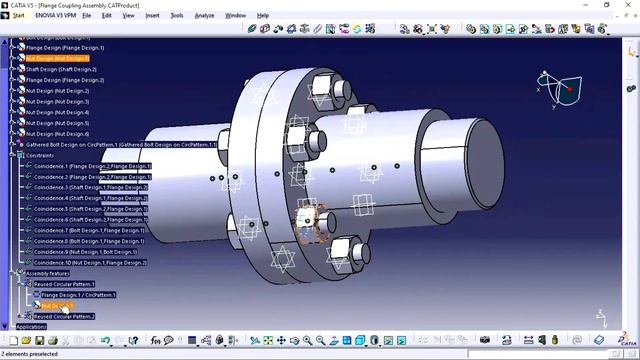640x360 pixels.
Task: Select Coincidence.7 (Bolt Design.1, Flange Design.1)
Action: click(x=89, y=231)
